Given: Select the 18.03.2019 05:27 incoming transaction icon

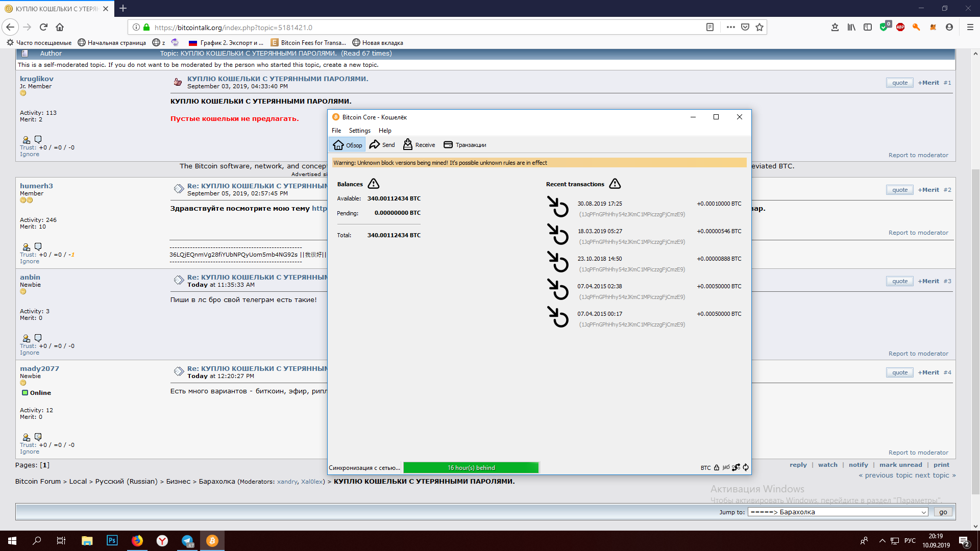Looking at the screenshot, I should [558, 235].
